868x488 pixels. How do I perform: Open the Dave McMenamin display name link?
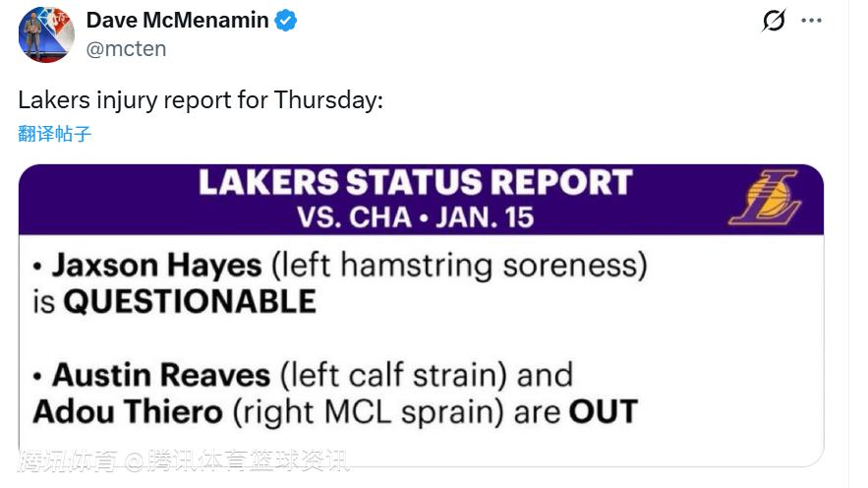[177, 21]
